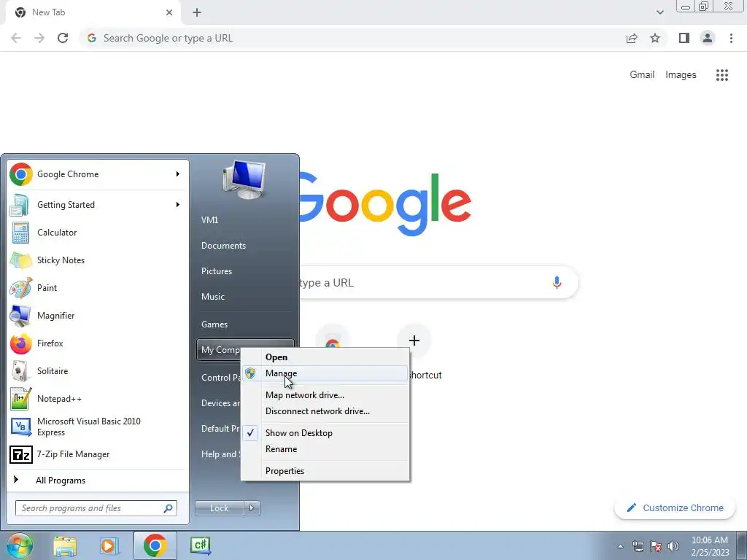This screenshot has width=747, height=560.
Task: Share this page icon in address bar
Action: (x=632, y=38)
